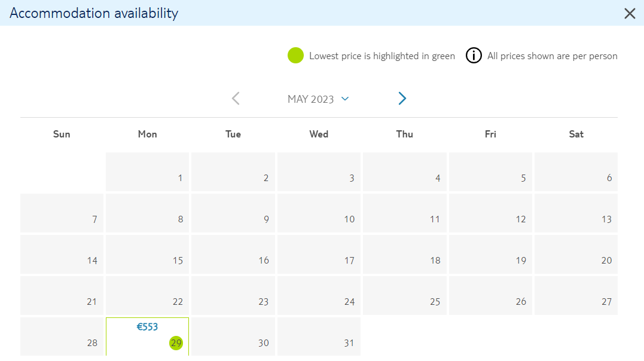Choose Saturday May 6
The height and width of the screenshot is (361, 644).
[x=576, y=172]
